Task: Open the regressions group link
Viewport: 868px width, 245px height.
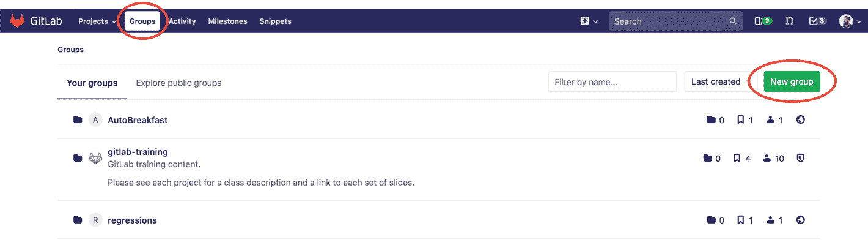Action: coord(132,220)
